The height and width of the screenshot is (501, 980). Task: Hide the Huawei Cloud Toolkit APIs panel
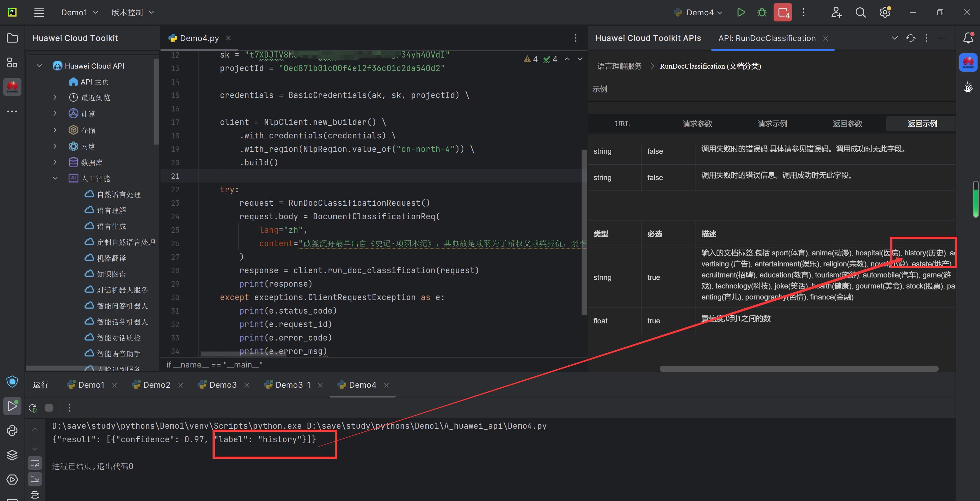click(943, 38)
